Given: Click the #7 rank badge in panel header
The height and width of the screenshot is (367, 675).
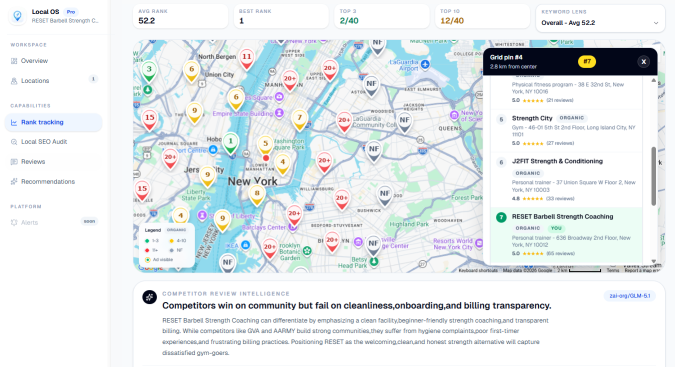Looking at the screenshot, I should pyautogui.click(x=587, y=62).
